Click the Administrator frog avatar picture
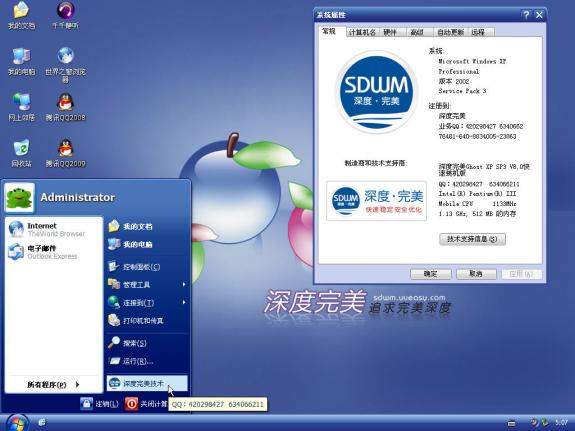Image resolution: width=575 pixels, height=431 pixels. pyautogui.click(x=20, y=198)
